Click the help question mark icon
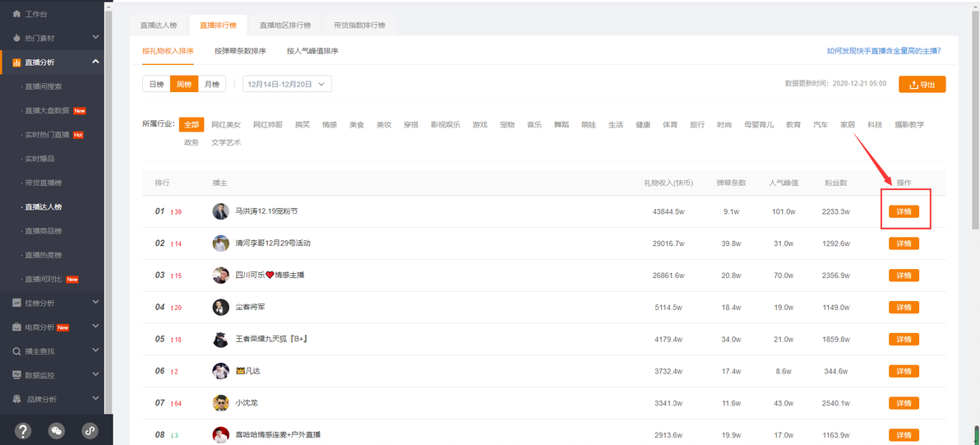This screenshot has width=980, height=445. click(23, 430)
